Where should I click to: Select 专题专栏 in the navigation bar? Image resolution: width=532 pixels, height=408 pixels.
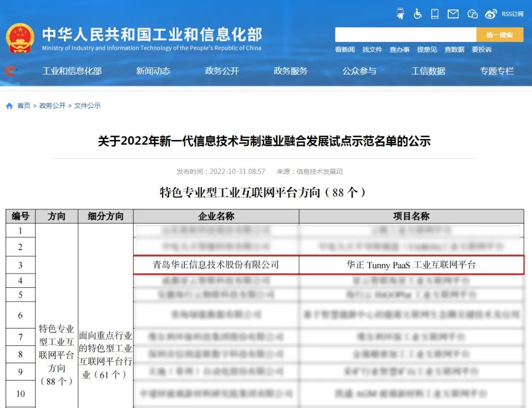click(497, 71)
